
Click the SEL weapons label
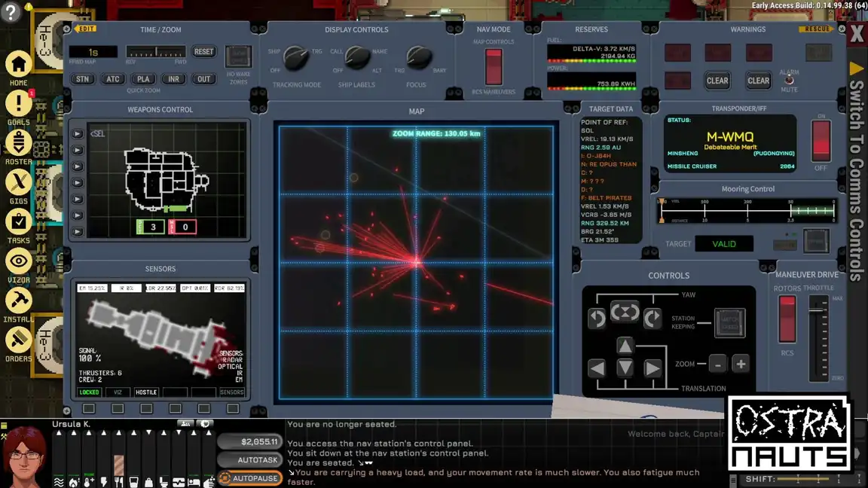[x=97, y=134]
